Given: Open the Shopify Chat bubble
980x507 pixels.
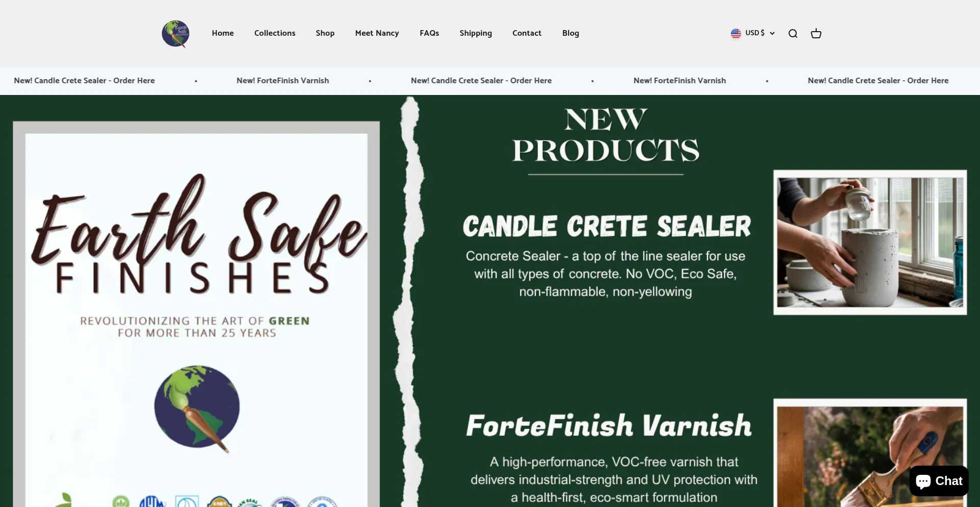Looking at the screenshot, I should (939, 481).
